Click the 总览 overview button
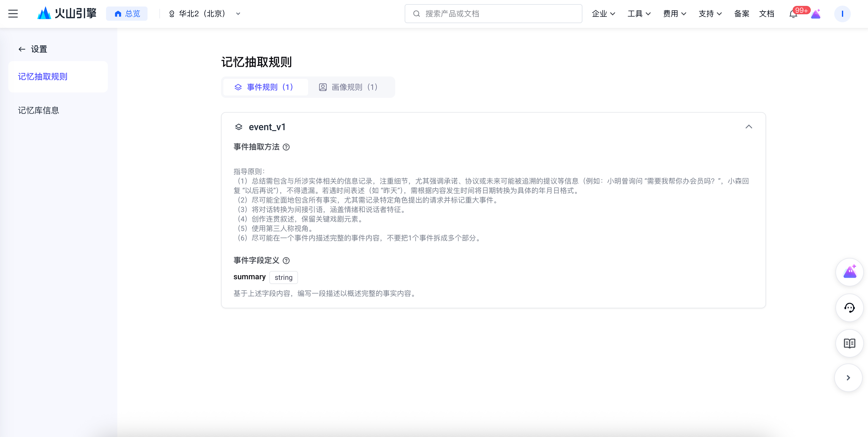This screenshot has width=868, height=437. [127, 14]
